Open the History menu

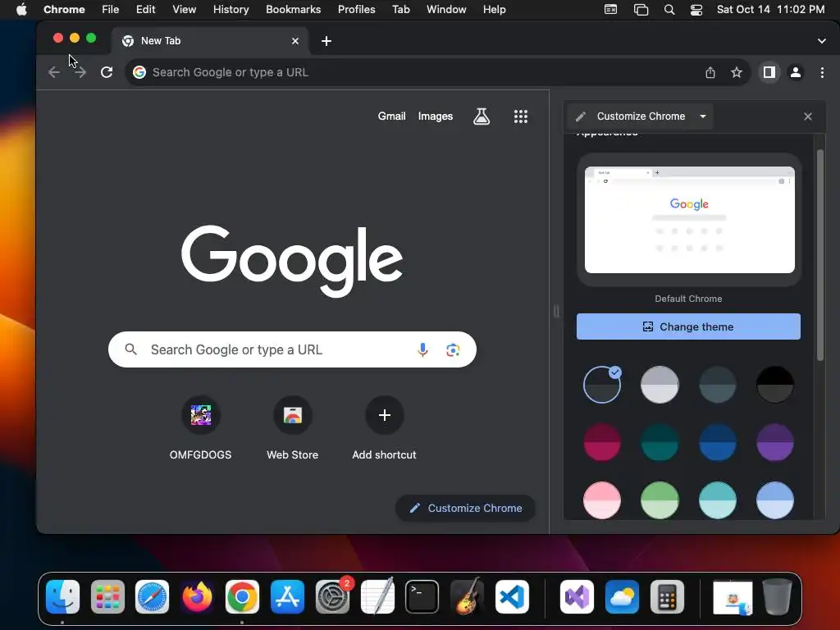pos(231,10)
